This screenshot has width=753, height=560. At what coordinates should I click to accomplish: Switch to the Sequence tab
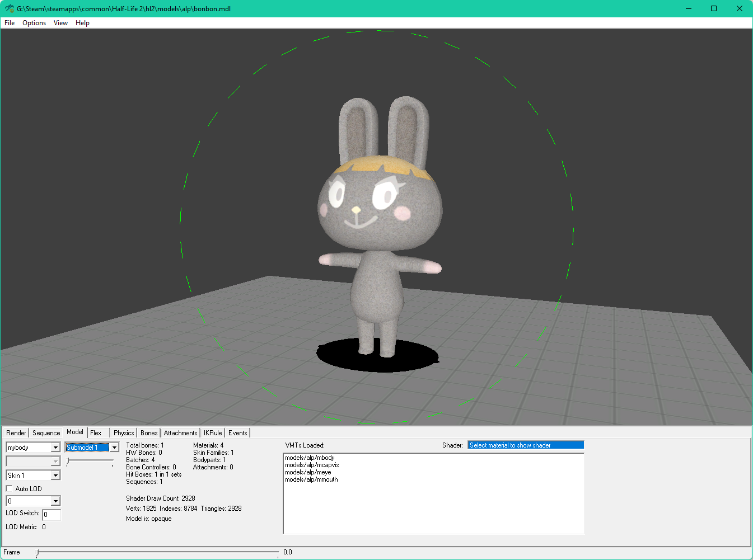click(46, 433)
